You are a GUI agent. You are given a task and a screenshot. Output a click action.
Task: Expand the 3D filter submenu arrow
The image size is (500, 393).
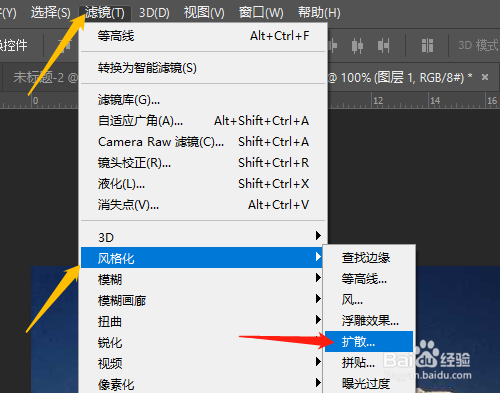pyautogui.click(x=318, y=236)
